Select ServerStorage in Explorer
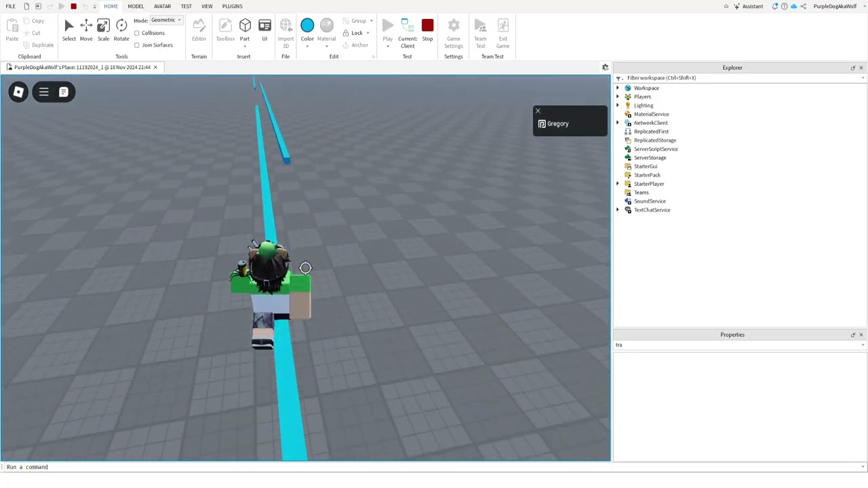868x488 pixels. [650, 158]
